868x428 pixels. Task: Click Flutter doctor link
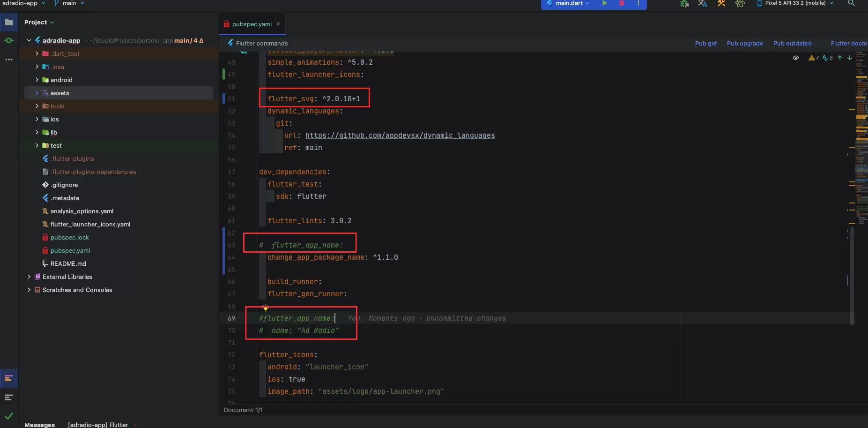click(x=849, y=43)
